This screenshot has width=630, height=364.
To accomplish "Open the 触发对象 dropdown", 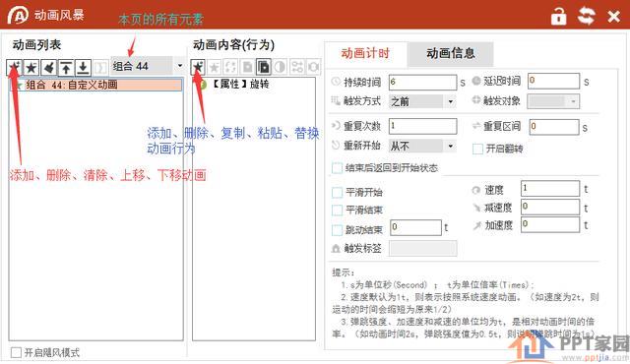I will click(x=553, y=101).
